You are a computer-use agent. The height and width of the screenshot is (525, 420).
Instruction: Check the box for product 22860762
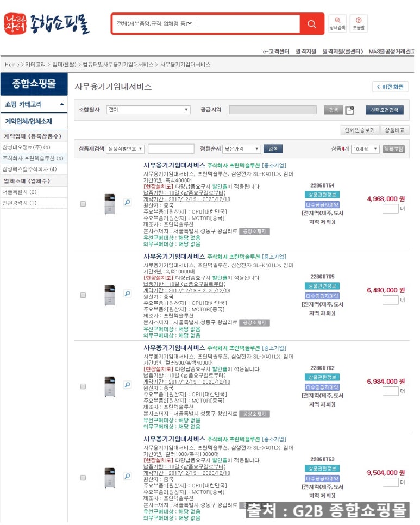[x=83, y=386]
